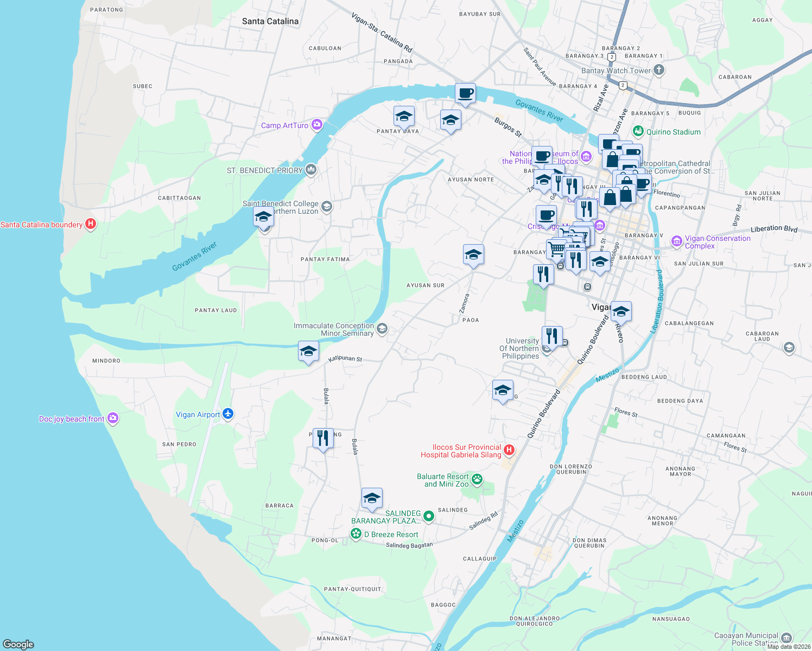Image resolution: width=812 pixels, height=651 pixels.
Task: Select the Saint Benedict College school pin
Action: point(327,206)
